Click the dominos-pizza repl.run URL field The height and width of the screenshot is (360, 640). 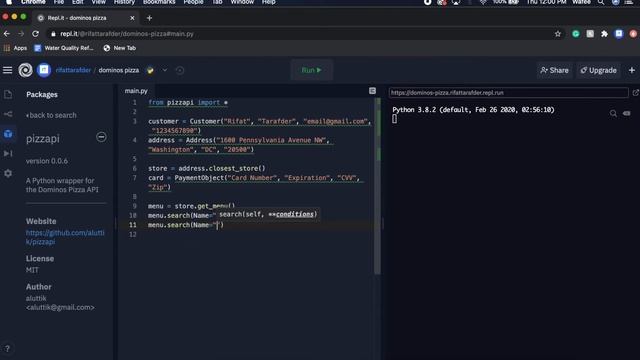point(508,93)
